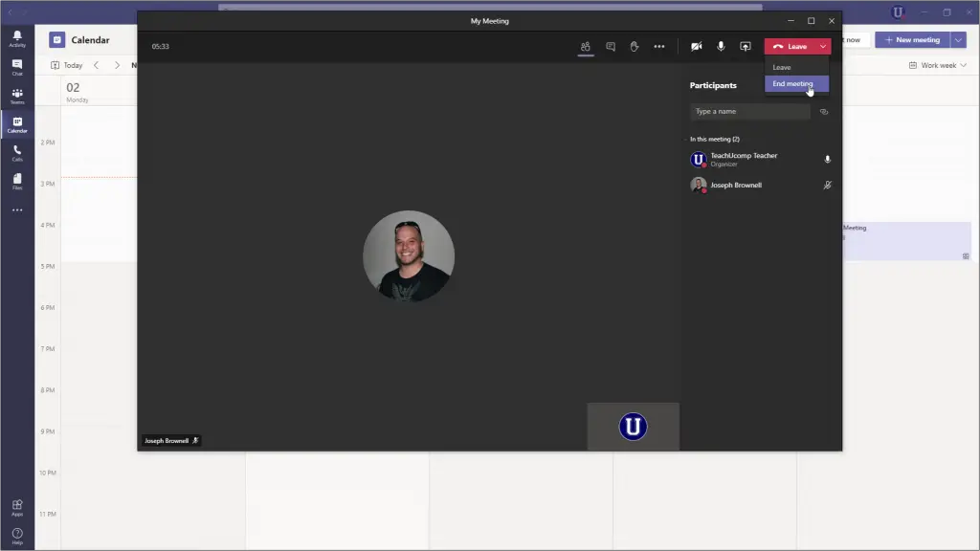
Task: Maximize the My Meeting window
Action: pos(812,21)
